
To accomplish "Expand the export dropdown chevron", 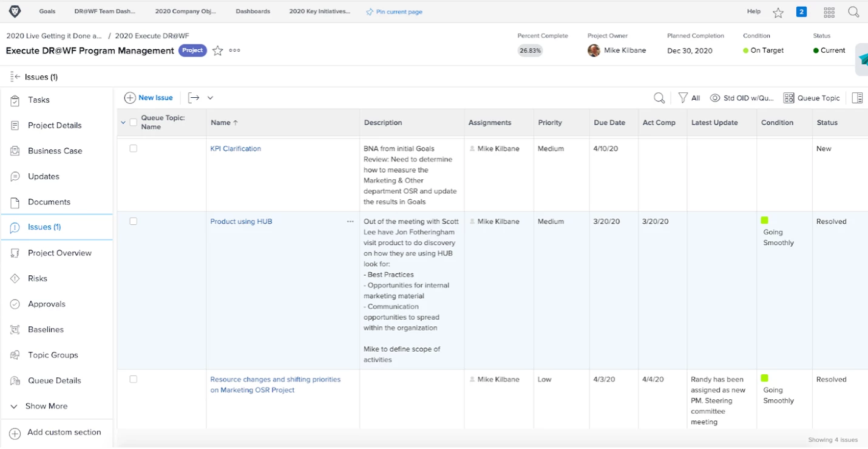I will (211, 98).
